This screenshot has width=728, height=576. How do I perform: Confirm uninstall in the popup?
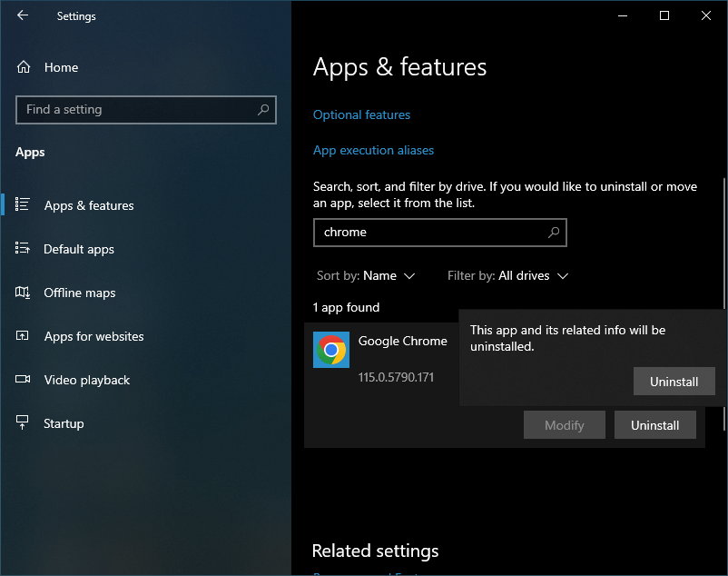coord(674,381)
